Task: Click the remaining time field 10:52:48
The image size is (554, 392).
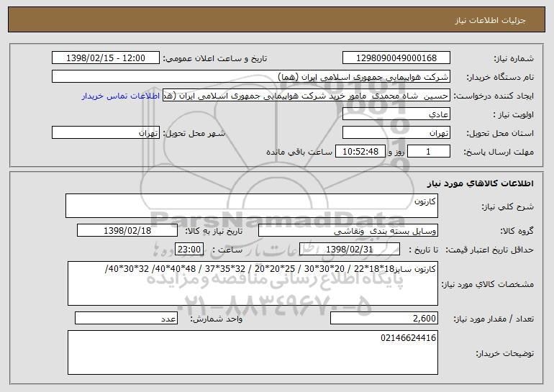Action: click(x=360, y=152)
